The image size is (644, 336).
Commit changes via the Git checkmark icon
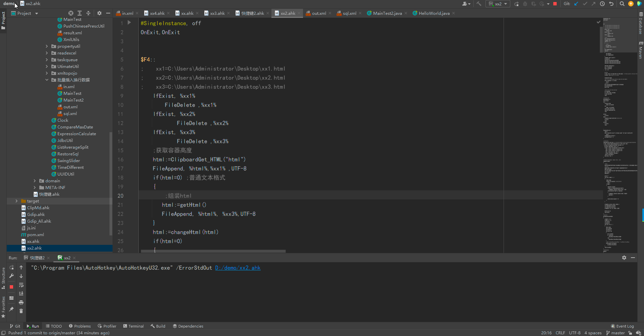585,4
